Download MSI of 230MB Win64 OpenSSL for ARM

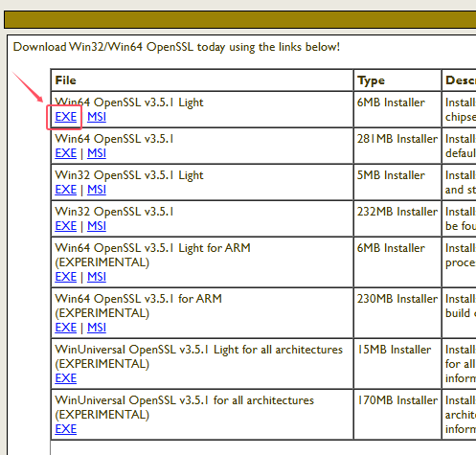click(97, 328)
